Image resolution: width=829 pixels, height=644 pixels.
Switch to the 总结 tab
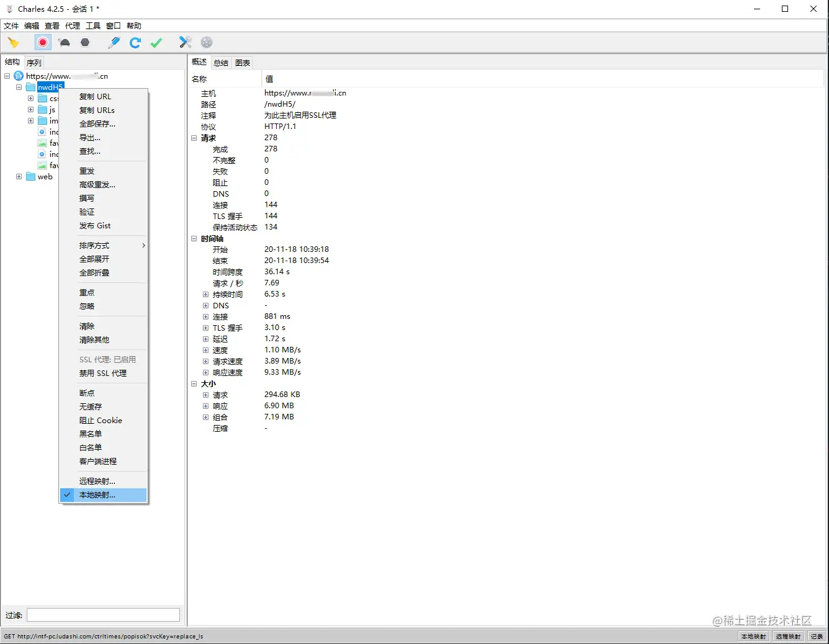(x=221, y=63)
